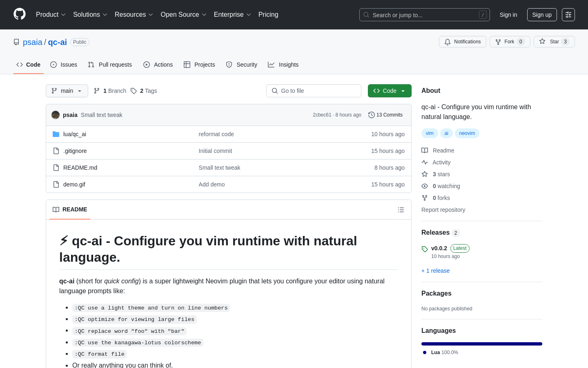This screenshot has width=588, height=368.
Task: Click psaia's avatar in commit row
Action: coord(56,115)
